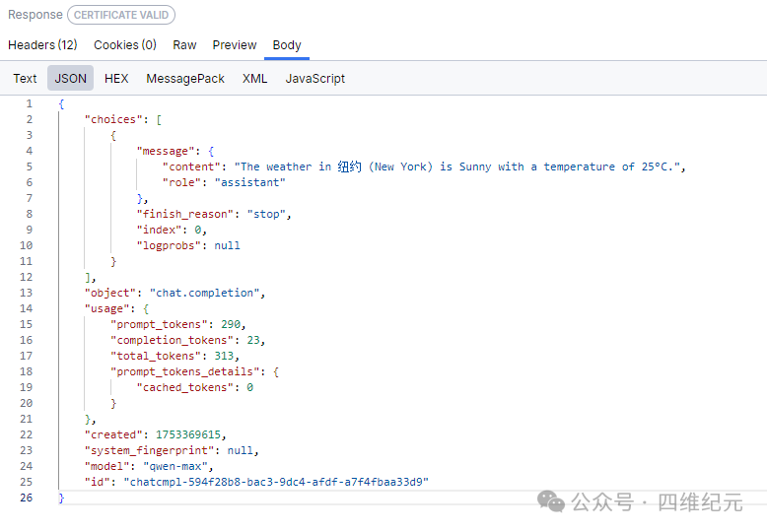
Task: Click the "qwen-max" model value
Action: point(175,466)
